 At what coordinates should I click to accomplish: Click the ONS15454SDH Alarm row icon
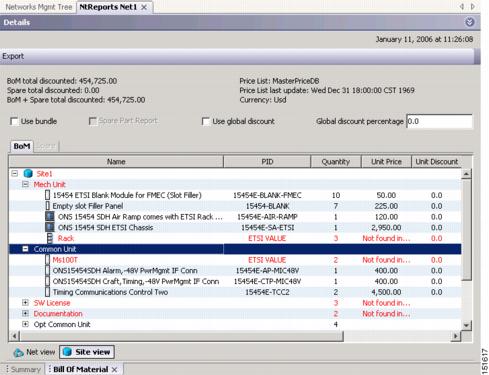click(x=48, y=270)
